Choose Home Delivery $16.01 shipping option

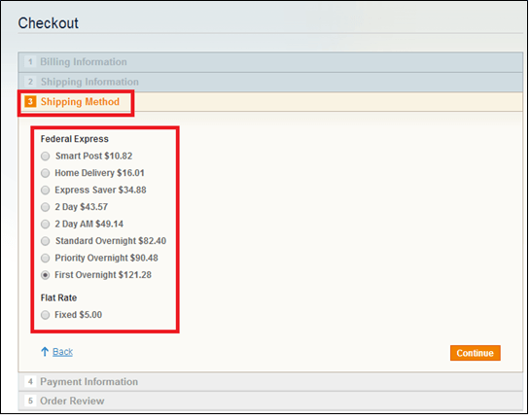tap(46, 173)
